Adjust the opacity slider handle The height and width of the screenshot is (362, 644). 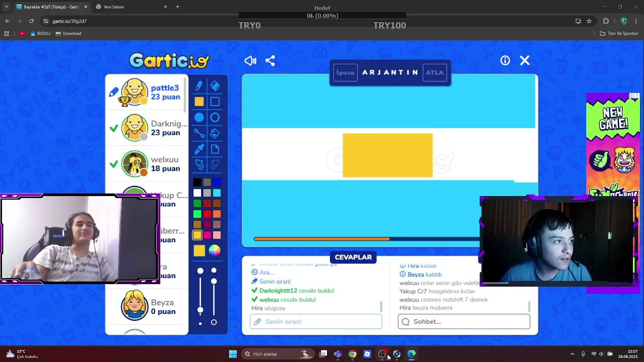(x=214, y=281)
